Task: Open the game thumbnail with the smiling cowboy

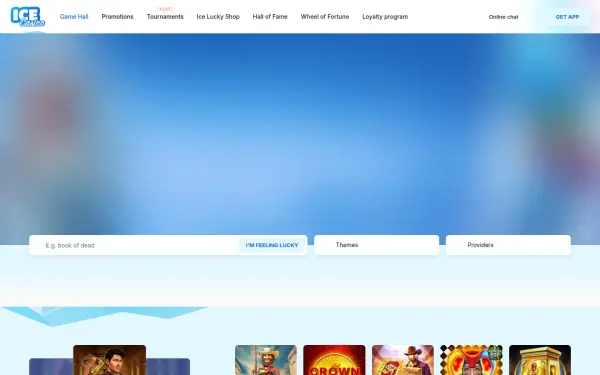Action: pyautogui.click(x=266, y=360)
